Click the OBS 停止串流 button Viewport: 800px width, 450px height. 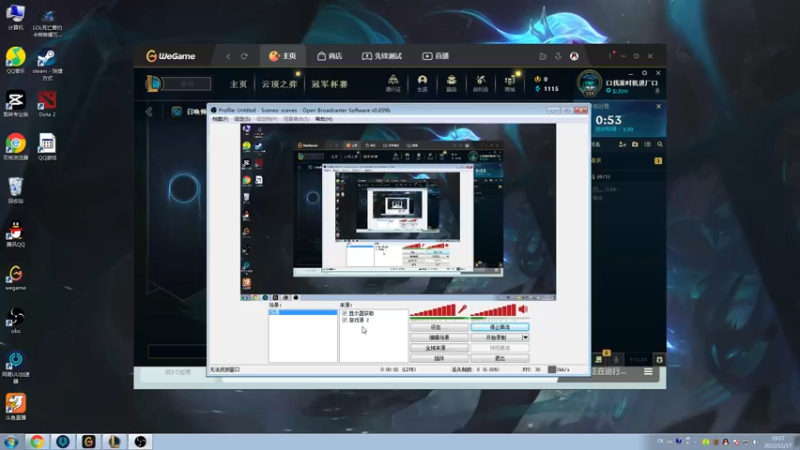499,327
